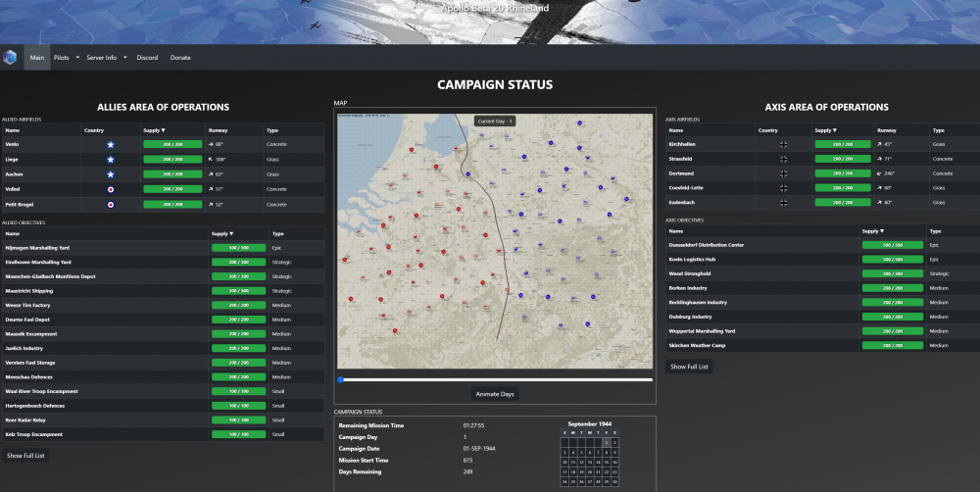Show full list of Axis objectives
The height and width of the screenshot is (492, 980).
pos(690,367)
